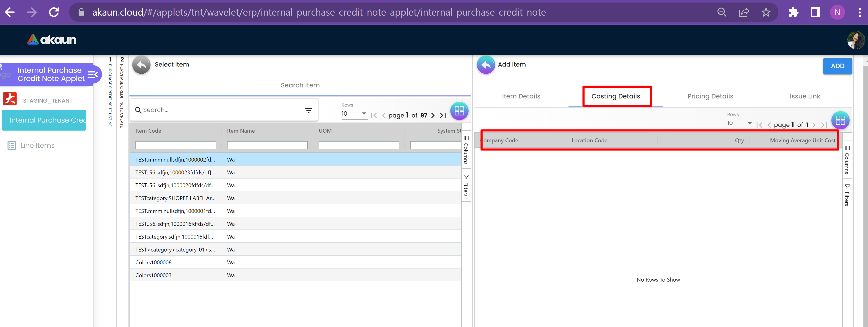The height and width of the screenshot is (327, 868).
Task: Bookmark this page with star icon
Action: click(766, 12)
